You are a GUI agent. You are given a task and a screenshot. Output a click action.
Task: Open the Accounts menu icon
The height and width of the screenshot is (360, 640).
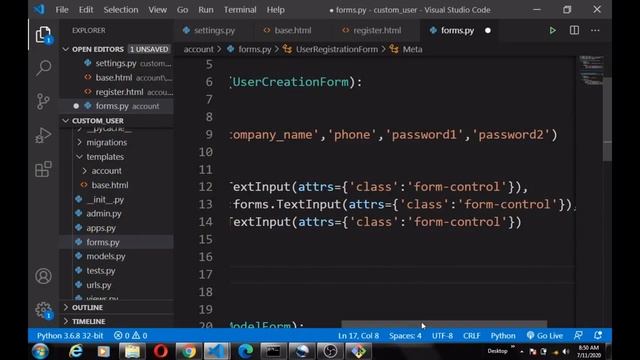[43, 276]
